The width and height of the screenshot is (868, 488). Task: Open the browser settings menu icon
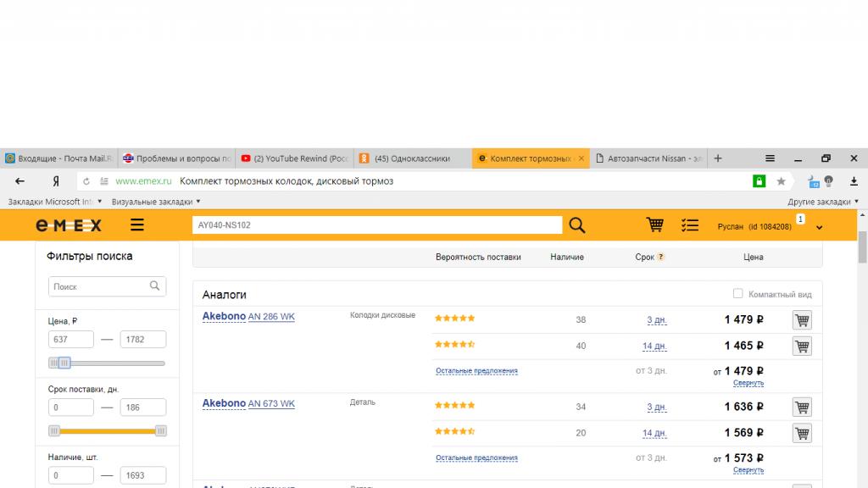(770, 158)
